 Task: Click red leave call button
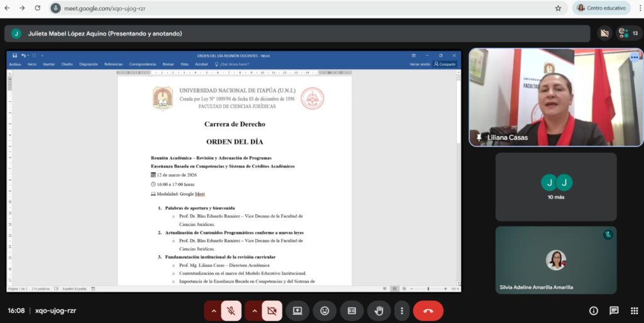point(428,310)
